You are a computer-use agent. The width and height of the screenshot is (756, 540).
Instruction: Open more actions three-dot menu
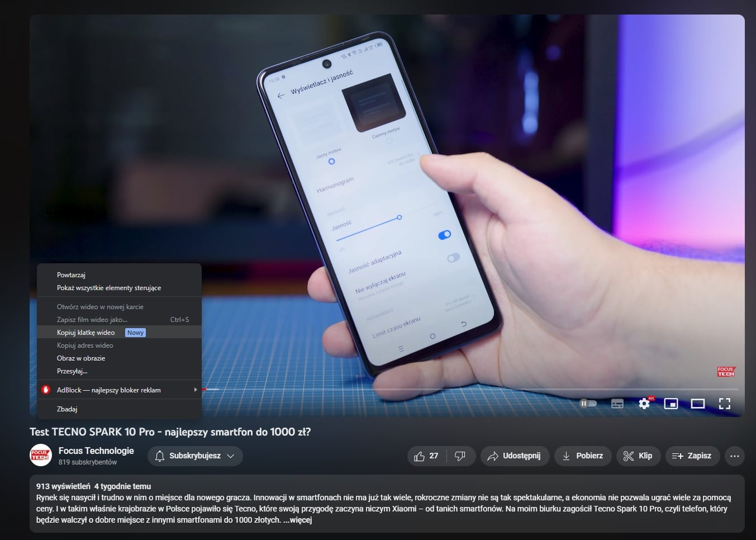click(x=734, y=456)
